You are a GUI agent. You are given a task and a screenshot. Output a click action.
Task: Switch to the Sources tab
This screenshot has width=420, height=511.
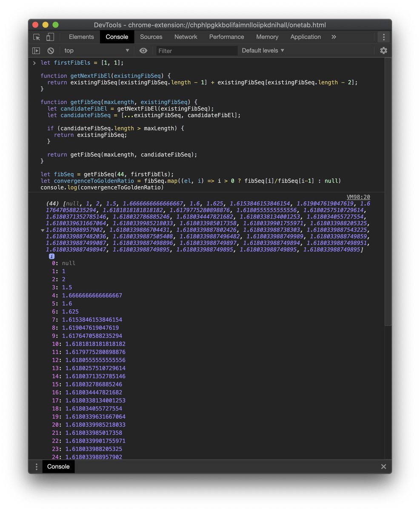pos(151,37)
